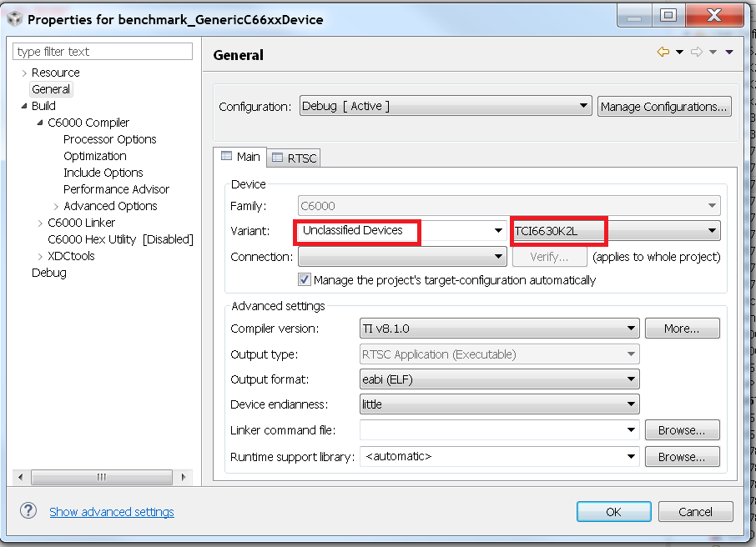This screenshot has width=756, height=547.
Task: Select Debug tree item
Action: click(49, 273)
